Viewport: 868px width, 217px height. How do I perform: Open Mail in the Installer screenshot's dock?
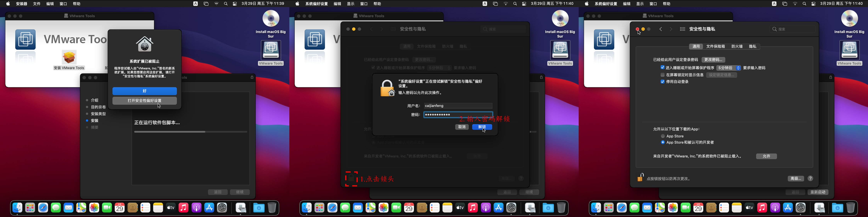68,208
